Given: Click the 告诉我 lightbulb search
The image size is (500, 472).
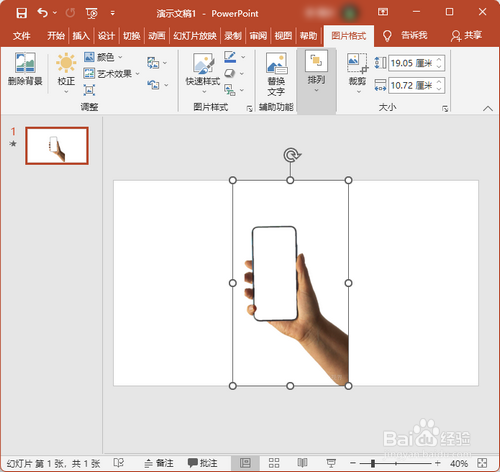Looking at the screenshot, I should pyautogui.click(x=405, y=35).
